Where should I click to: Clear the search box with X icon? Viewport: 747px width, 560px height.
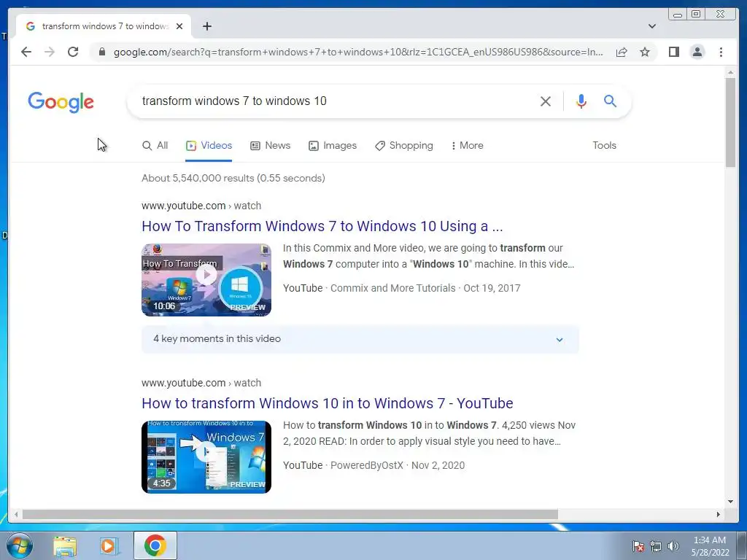coord(546,101)
